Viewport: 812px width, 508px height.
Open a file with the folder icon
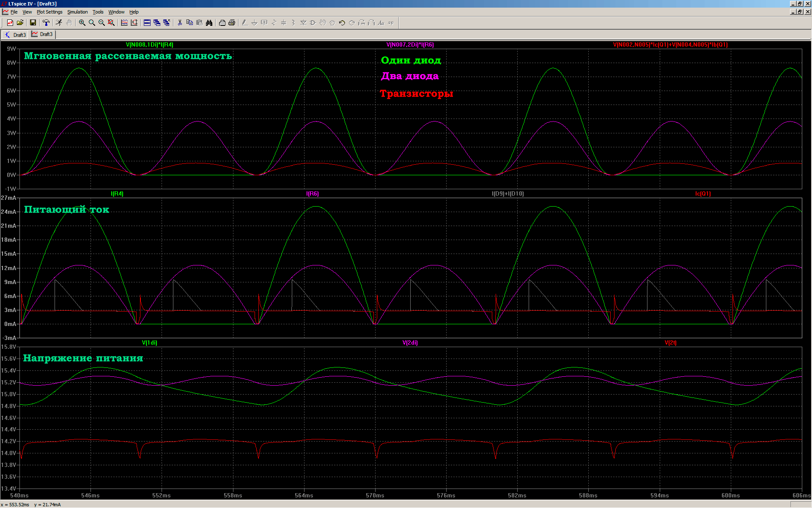pos(20,23)
